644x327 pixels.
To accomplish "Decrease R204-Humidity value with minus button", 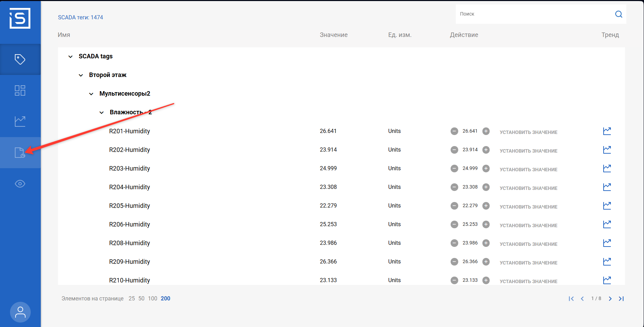I will point(454,187).
